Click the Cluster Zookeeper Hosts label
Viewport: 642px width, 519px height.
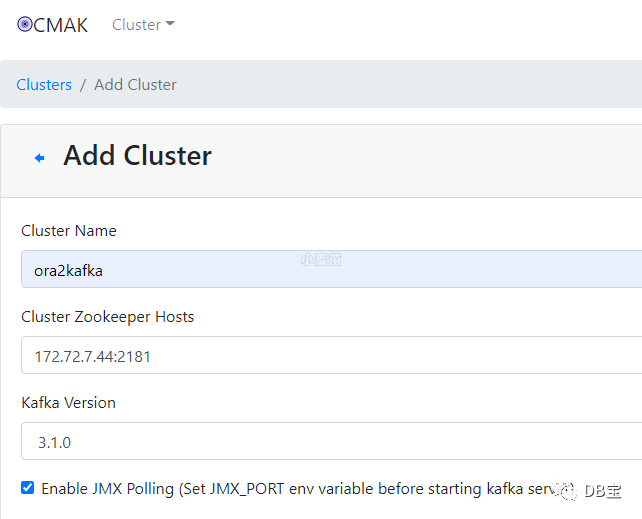click(x=108, y=317)
